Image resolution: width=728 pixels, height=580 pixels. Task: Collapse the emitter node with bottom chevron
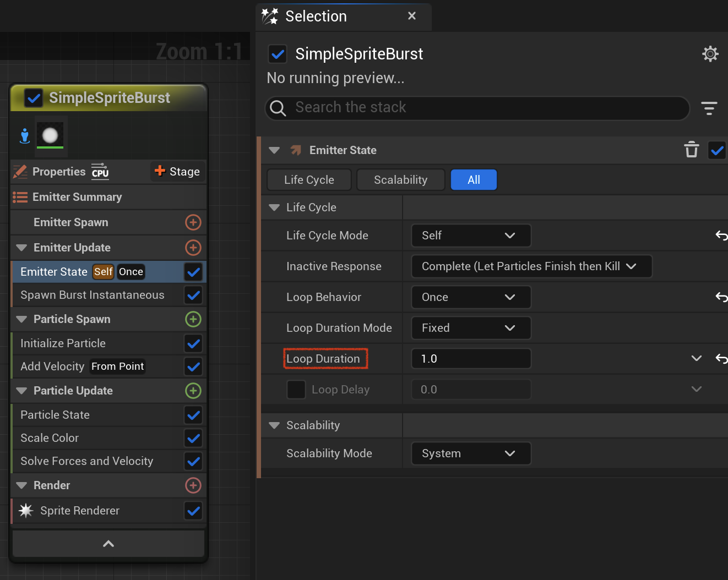click(108, 544)
